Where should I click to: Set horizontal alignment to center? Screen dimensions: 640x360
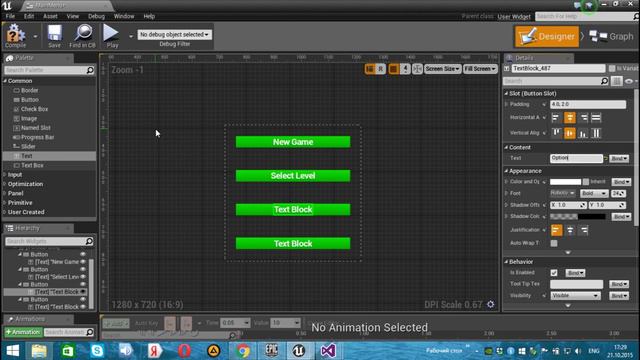[570, 118]
